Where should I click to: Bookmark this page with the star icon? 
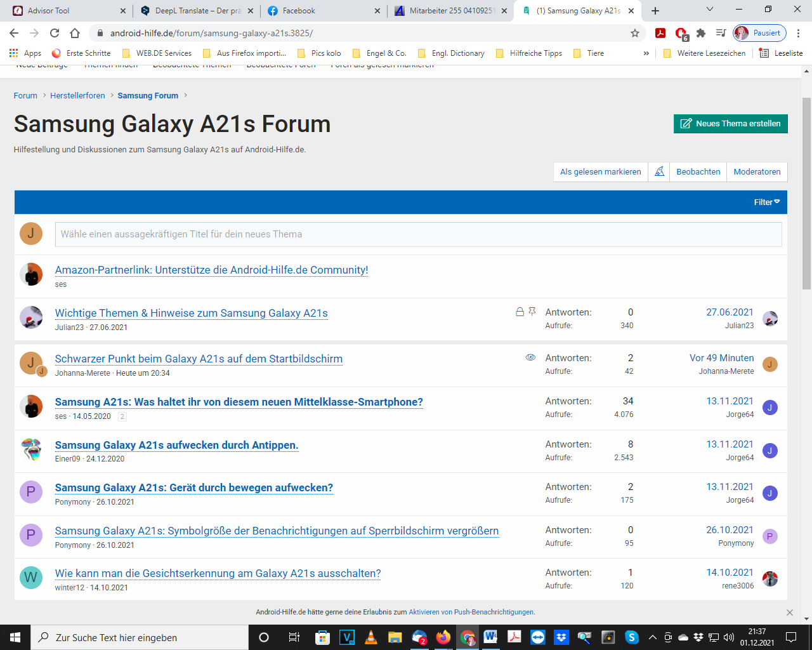click(x=635, y=33)
